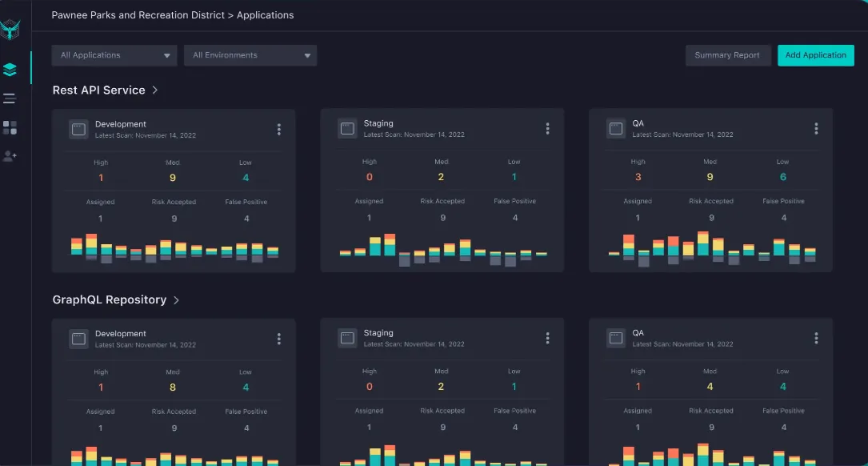Open the kebab menu on Development card

click(278, 128)
